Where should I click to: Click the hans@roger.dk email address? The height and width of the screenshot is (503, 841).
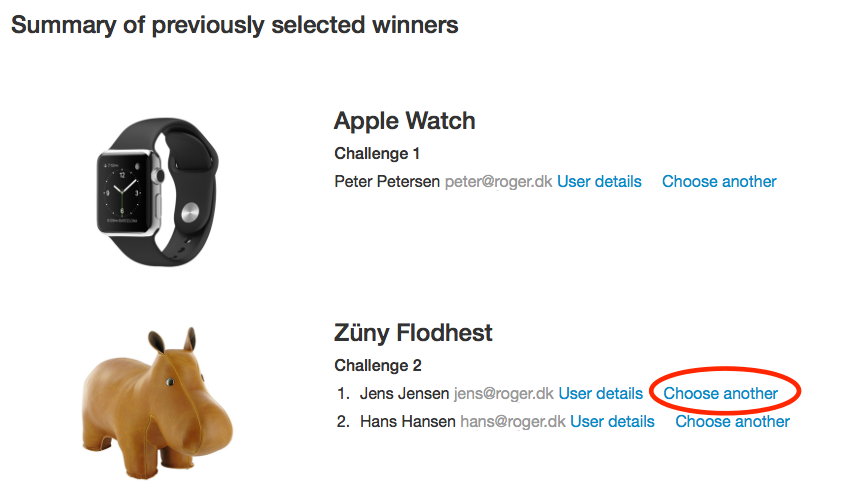[512, 421]
